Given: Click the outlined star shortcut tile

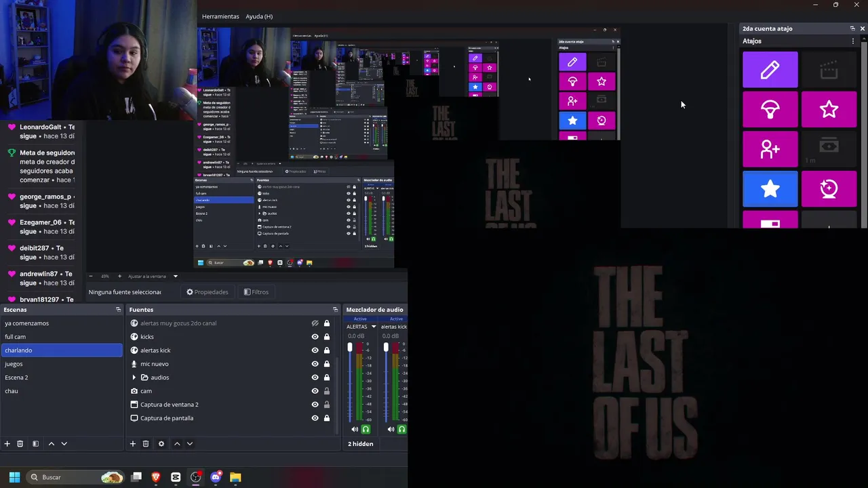Looking at the screenshot, I should coord(829,110).
